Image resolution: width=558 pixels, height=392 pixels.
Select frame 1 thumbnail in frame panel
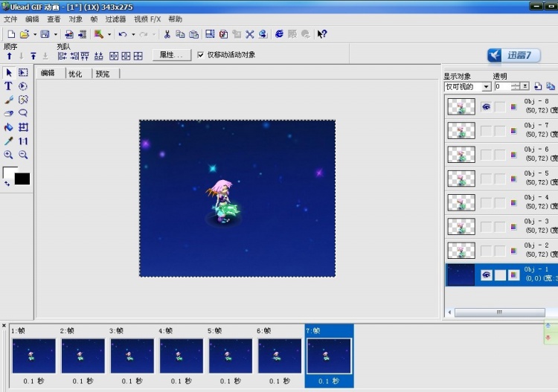click(x=33, y=356)
